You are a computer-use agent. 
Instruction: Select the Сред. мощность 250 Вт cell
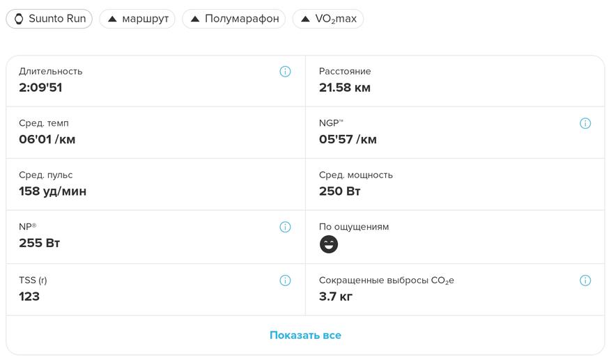coord(455,184)
